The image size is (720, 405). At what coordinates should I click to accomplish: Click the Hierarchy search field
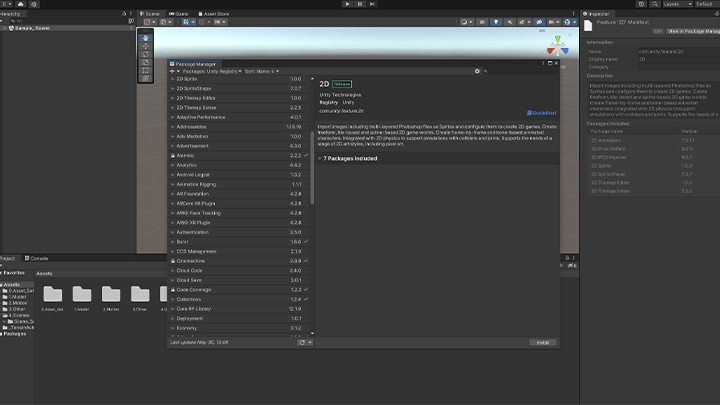[x=68, y=21]
